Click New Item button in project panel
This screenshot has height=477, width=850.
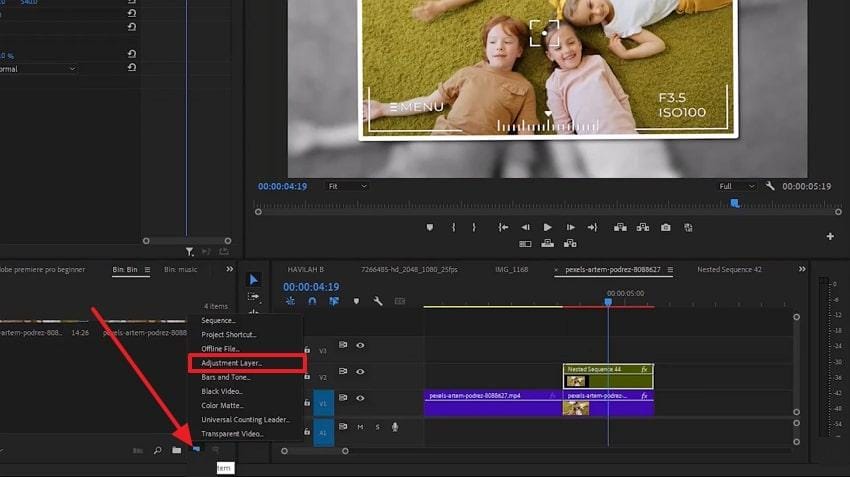point(196,450)
